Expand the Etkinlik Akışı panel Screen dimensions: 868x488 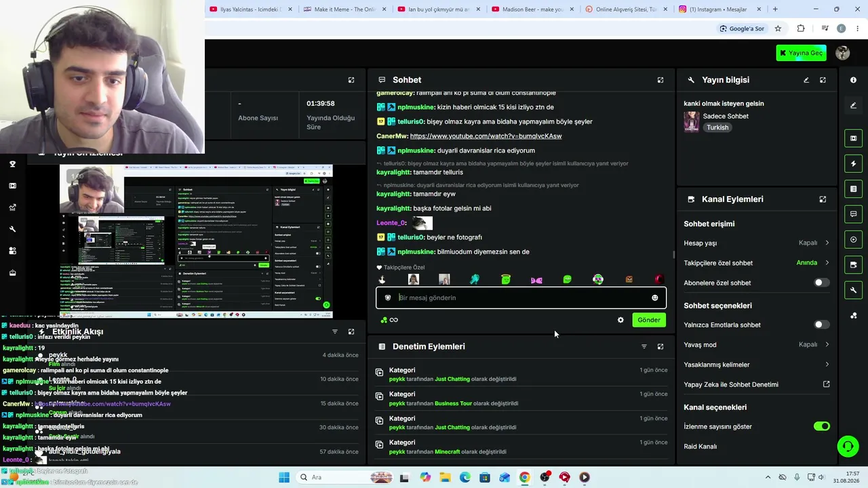pyautogui.click(x=351, y=331)
